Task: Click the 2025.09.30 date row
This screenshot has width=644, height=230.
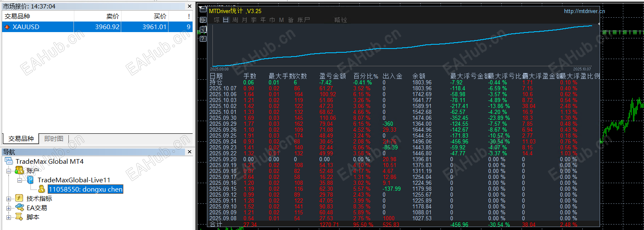Action: pos(223,118)
